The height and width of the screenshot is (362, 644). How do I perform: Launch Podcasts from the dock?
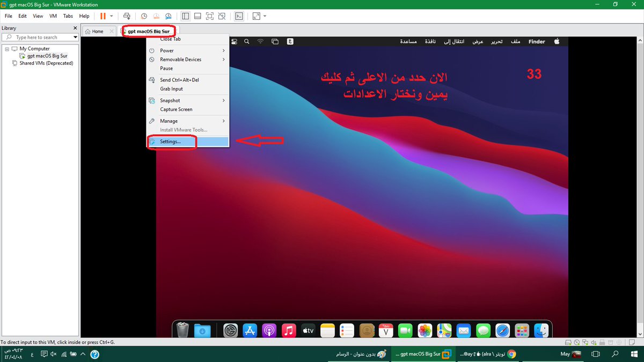pos(269,330)
